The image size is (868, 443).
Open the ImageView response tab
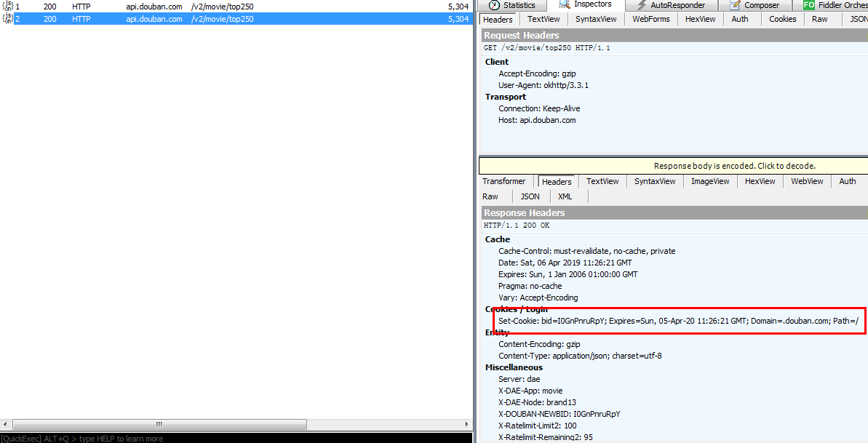(x=710, y=181)
